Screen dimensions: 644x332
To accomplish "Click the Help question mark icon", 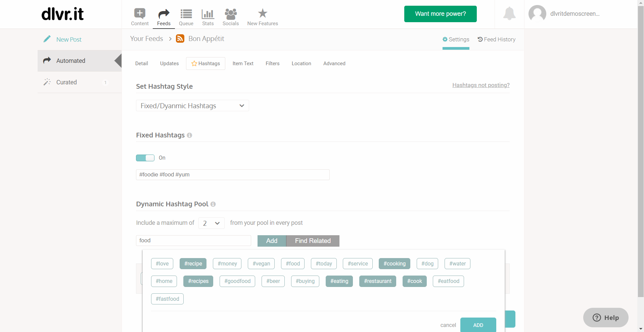I will point(597,318).
